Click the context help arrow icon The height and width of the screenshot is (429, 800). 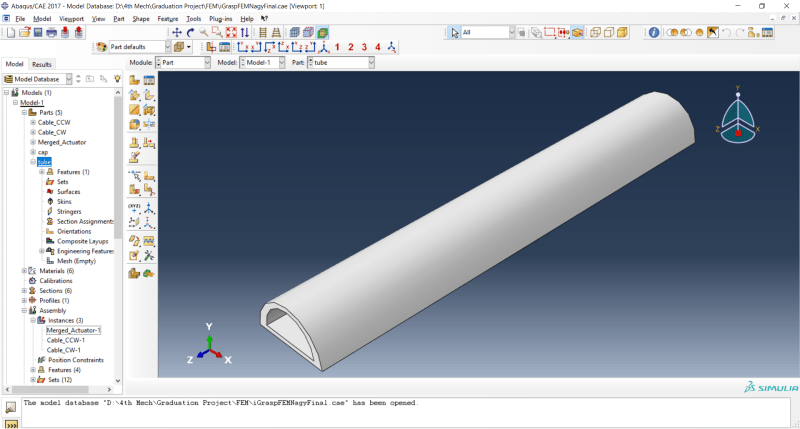coord(264,18)
